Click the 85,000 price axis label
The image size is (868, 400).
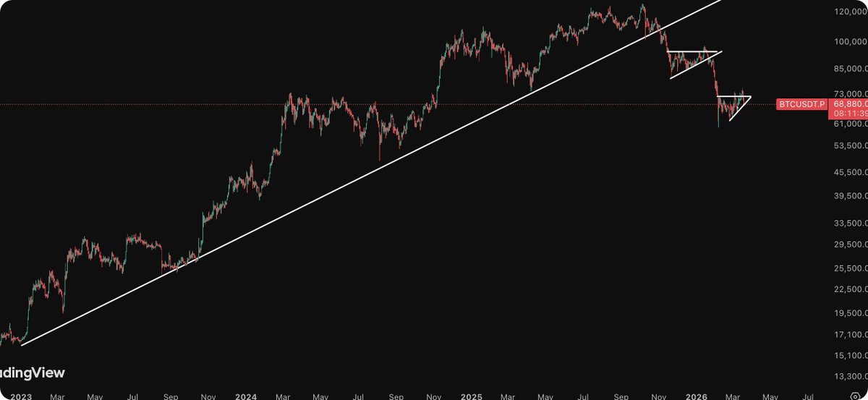click(x=851, y=69)
